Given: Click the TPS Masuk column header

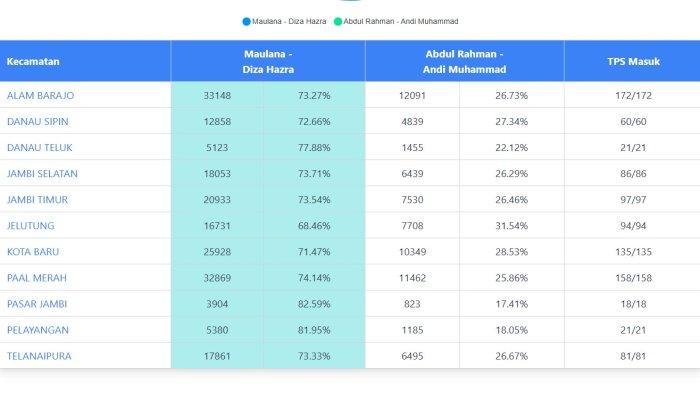Looking at the screenshot, I should click(x=633, y=61).
